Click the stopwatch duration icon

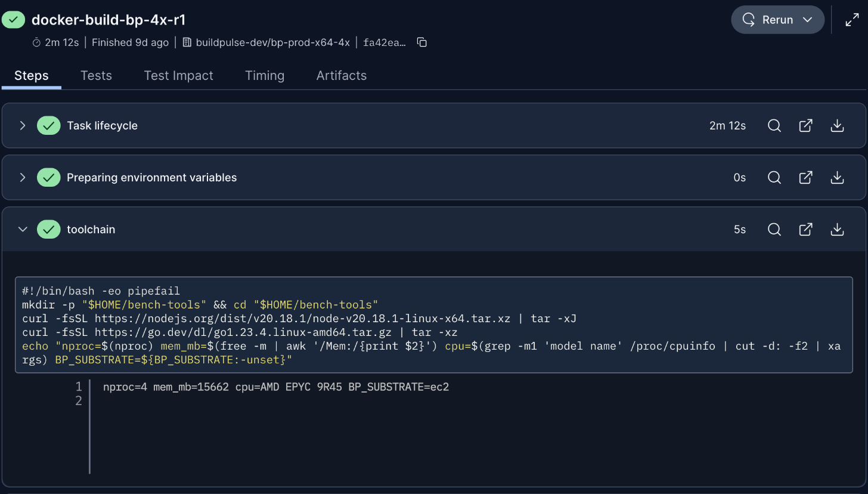(x=37, y=42)
